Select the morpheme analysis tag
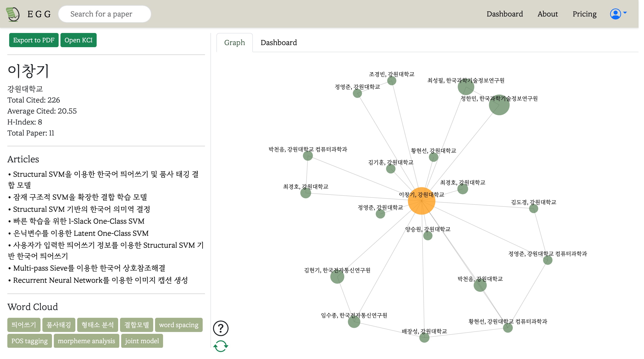 (x=86, y=341)
